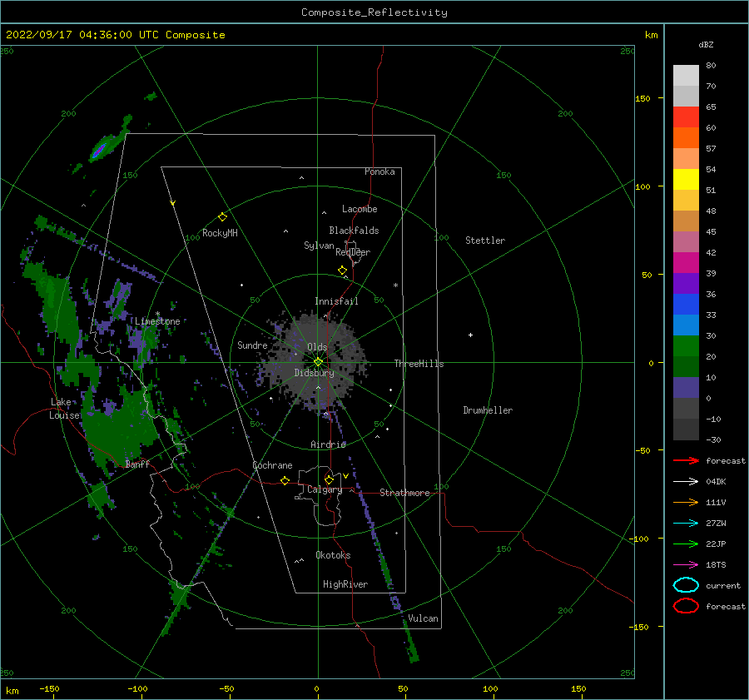
Task: Click the Innisfail city label
Action: point(336,301)
